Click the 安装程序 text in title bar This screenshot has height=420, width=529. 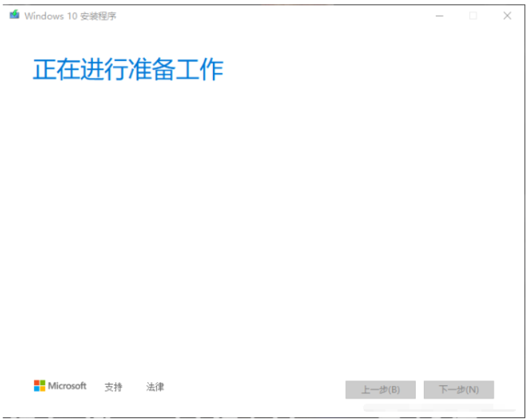coord(98,16)
